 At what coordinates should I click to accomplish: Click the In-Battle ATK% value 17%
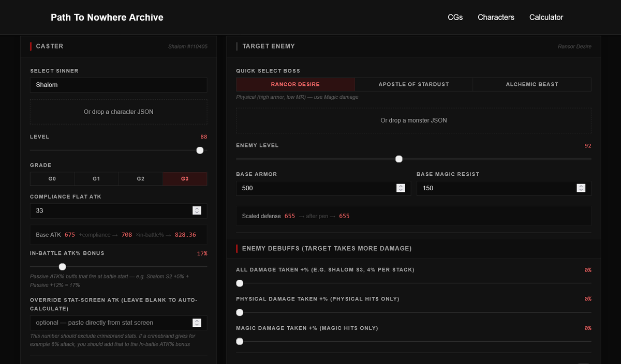tap(202, 253)
